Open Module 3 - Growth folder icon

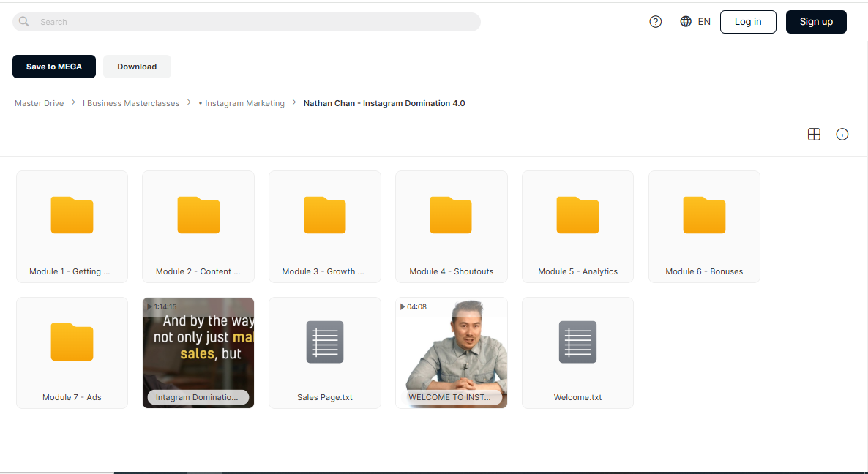point(325,215)
